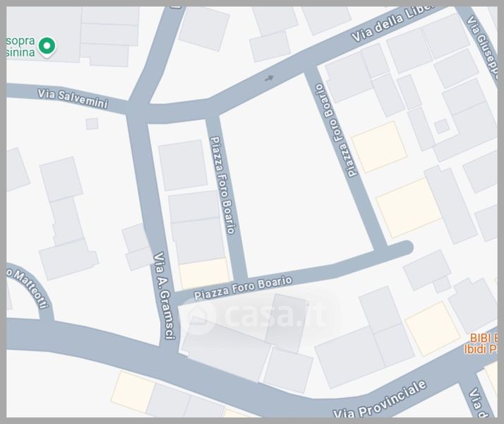Click the horizontal Piazza Foro Boario label
The image size is (504, 424).
[x=243, y=287]
